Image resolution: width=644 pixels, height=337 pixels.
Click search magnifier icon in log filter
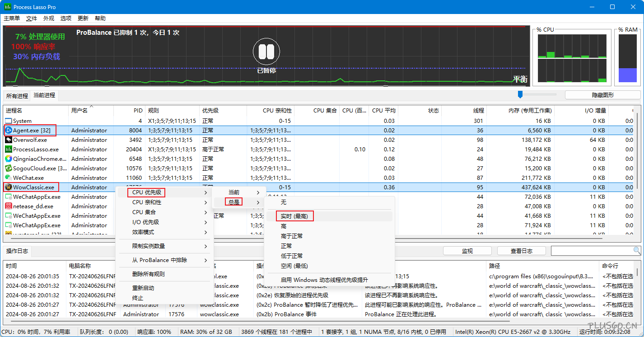pyautogui.click(x=637, y=251)
